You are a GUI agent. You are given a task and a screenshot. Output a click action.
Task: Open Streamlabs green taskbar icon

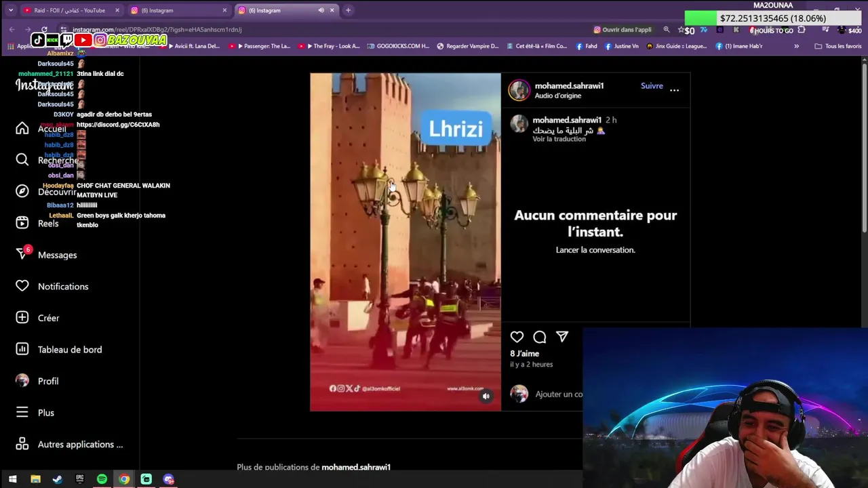(x=146, y=479)
